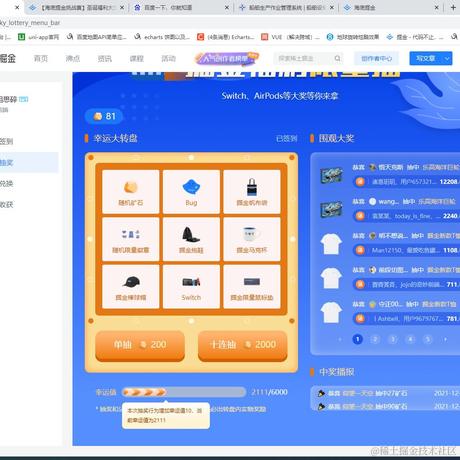The image size is (460, 460).
Task: Click next page arrow in prize list
Action: click(x=445, y=339)
